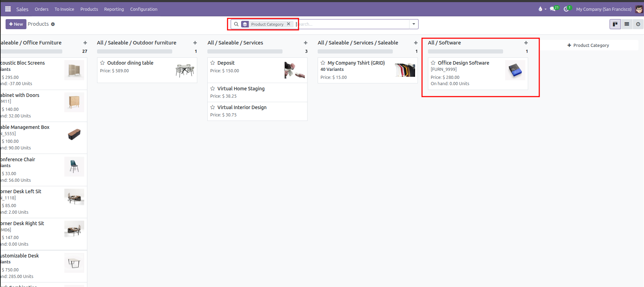Favorite the Deposit product

tap(213, 63)
